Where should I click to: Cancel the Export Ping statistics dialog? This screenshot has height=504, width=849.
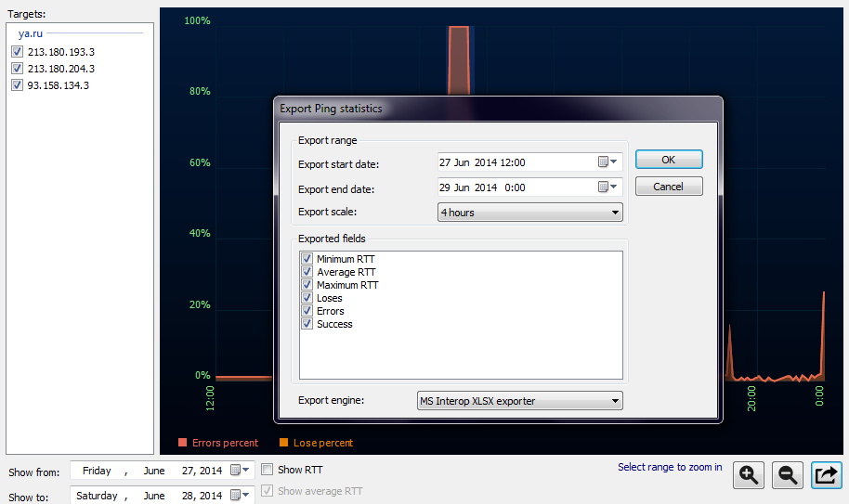(x=668, y=187)
